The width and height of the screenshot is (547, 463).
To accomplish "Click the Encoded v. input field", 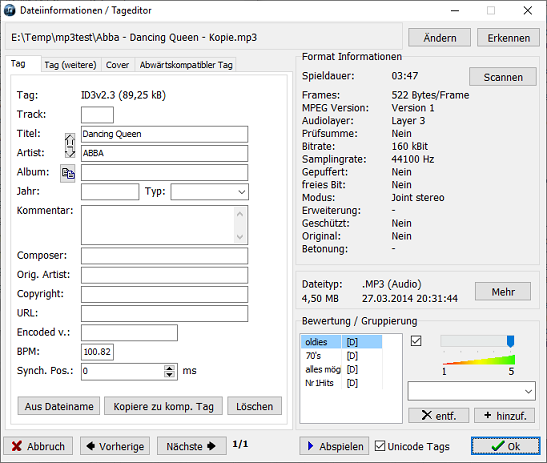I will pyautogui.click(x=129, y=333).
